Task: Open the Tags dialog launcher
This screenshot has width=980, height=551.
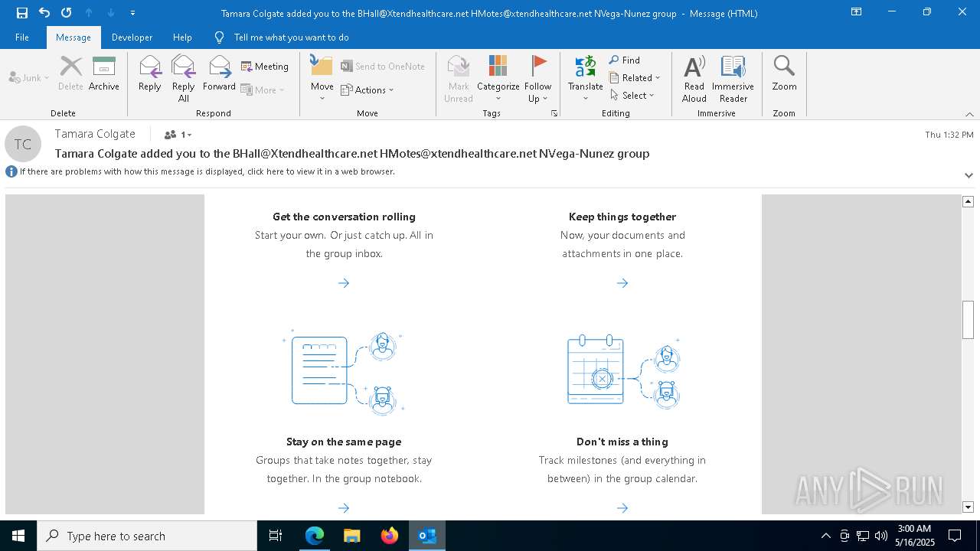Action: (x=554, y=113)
